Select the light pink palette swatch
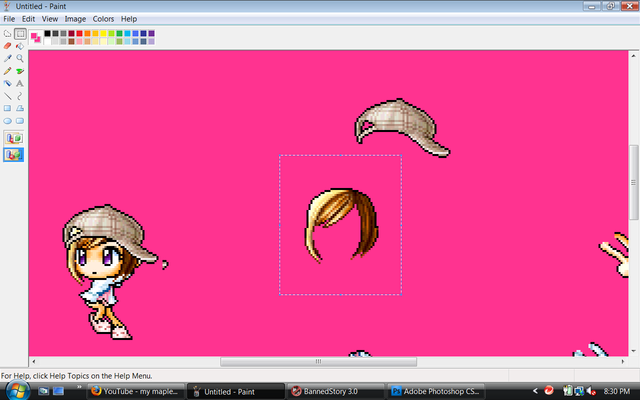640x400 pixels. tap(80, 41)
